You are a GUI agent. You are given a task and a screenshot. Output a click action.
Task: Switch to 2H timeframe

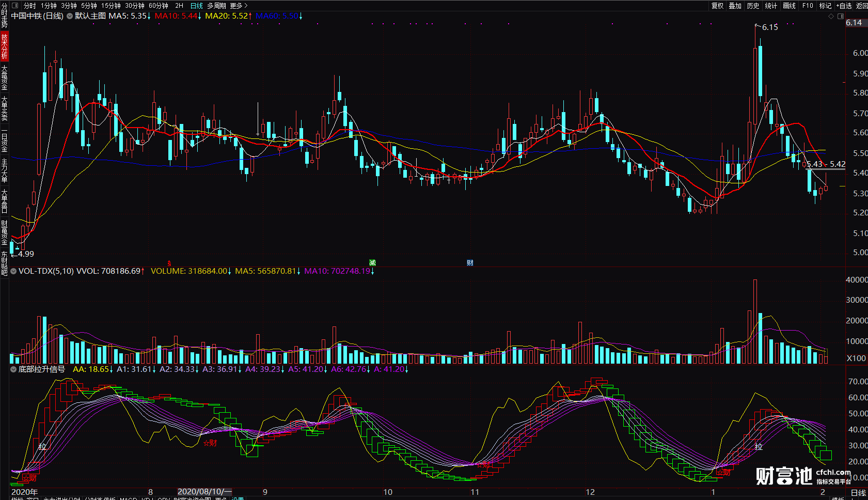pos(179,6)
